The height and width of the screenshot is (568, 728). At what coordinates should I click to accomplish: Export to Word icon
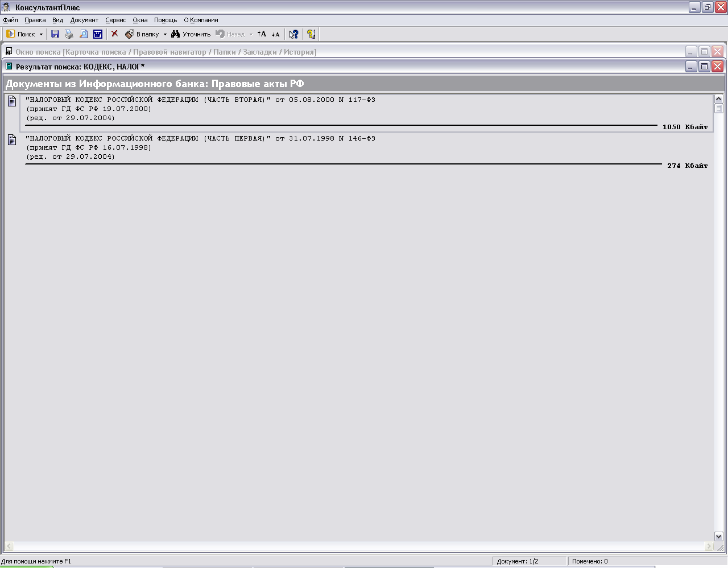point(98,34)
